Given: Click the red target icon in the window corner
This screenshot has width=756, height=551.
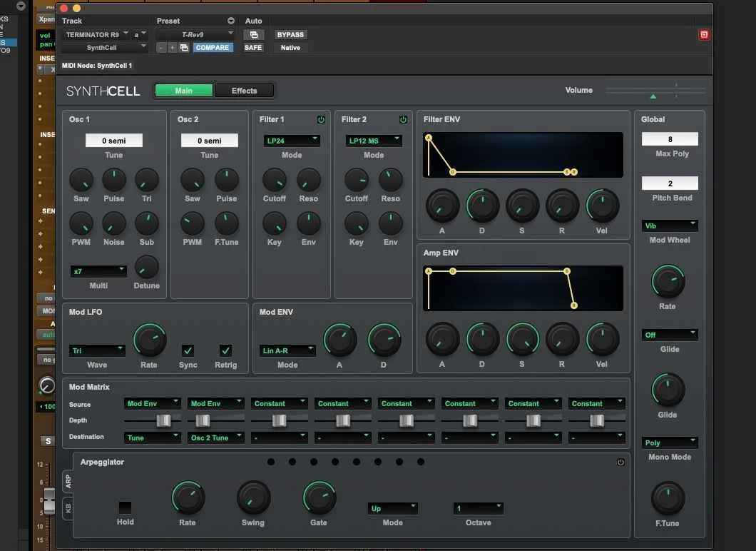Looking at the screenshot, I should click(x=704, y=34).
